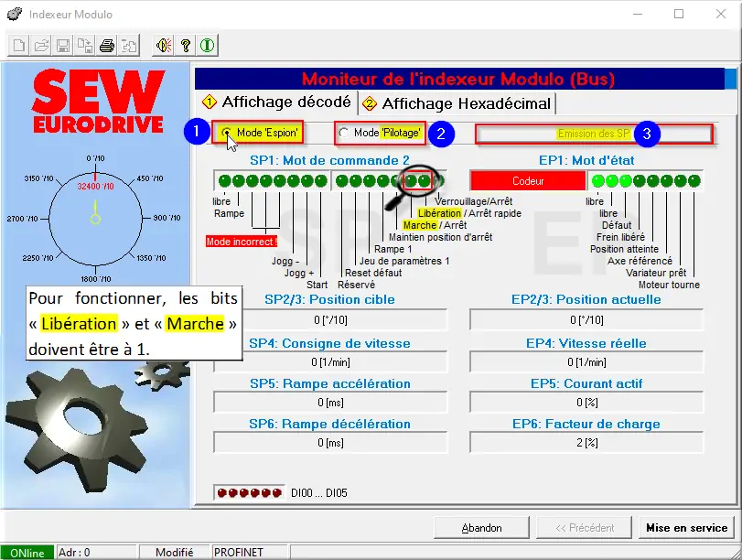Click the 'Axe référencé' label under EP1
The width and height of the screenshot is (742, 560).
pos(640,261)
